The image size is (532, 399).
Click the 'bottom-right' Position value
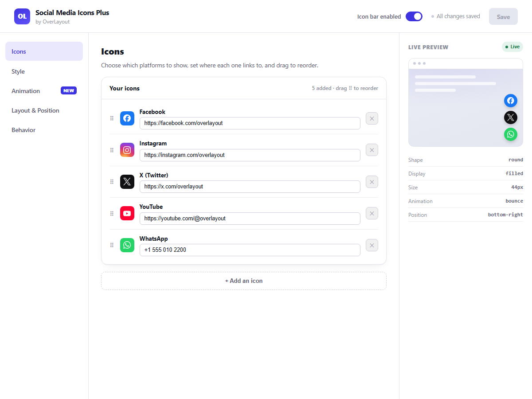505,215
